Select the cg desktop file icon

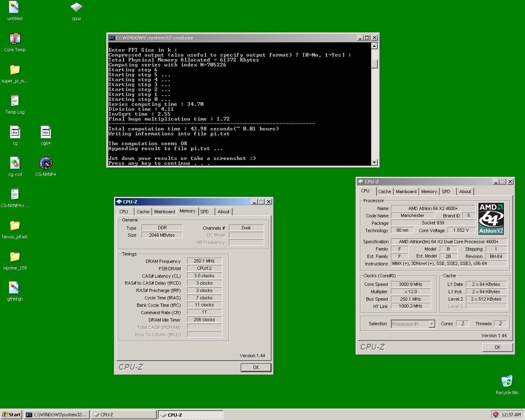pos(15,136)
